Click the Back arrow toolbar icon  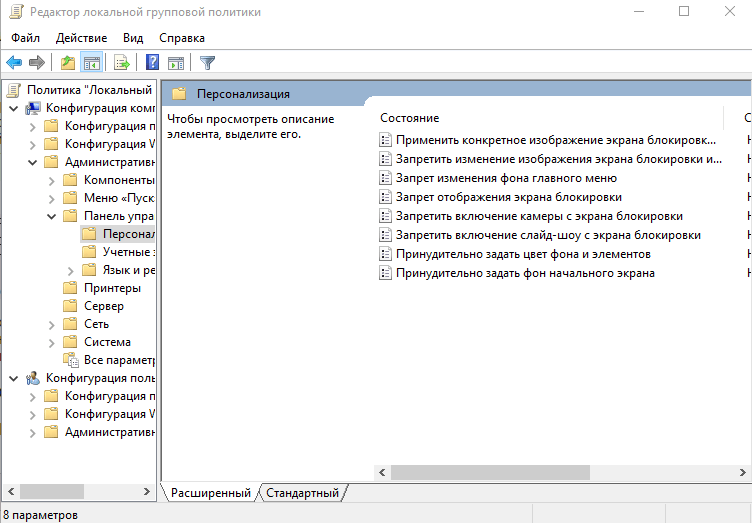pyautogui.click(x=14, y=62)
